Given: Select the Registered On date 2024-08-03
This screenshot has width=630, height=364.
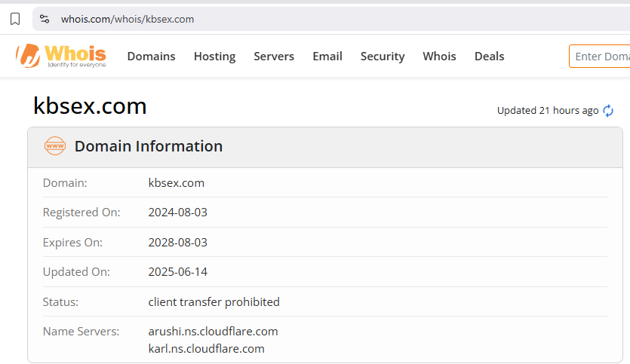Looking at the screenshot, I should pos(177,213).
